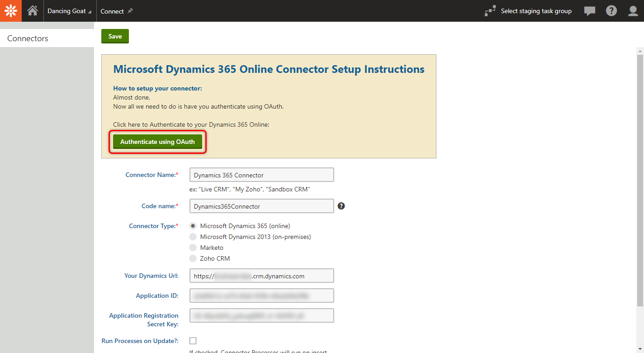
Task: Select Microsoft Dynamics 2013 (on-premises) radio
Action: 193,237
